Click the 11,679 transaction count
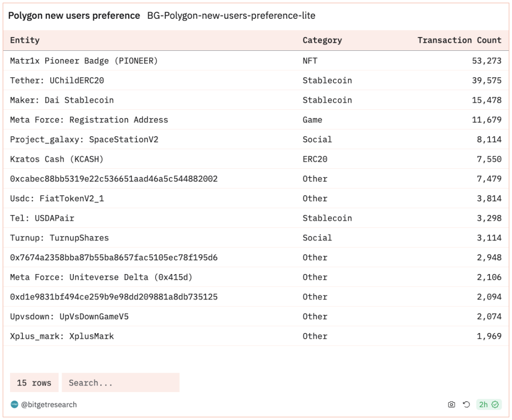Screen dimensions: 512x420 coord(487,120)
